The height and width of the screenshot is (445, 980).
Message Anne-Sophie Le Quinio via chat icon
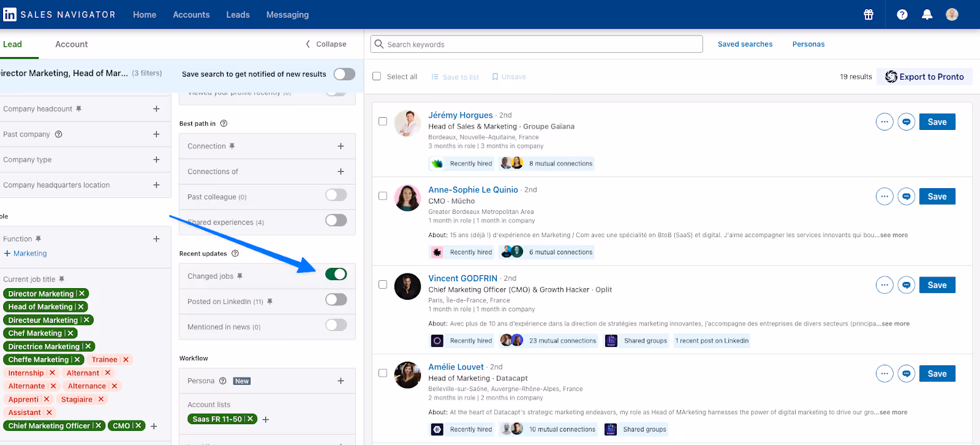point(907,197)
